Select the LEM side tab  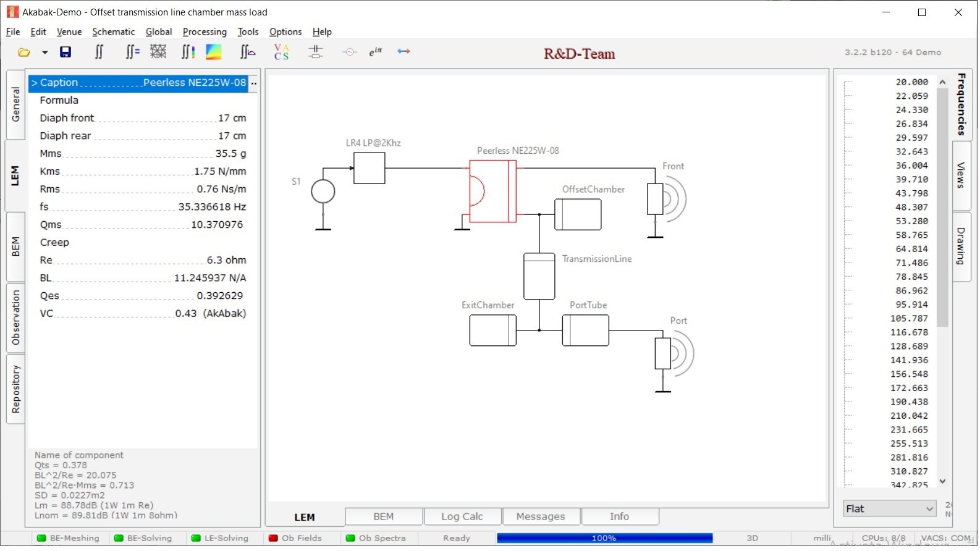(15, 176)
